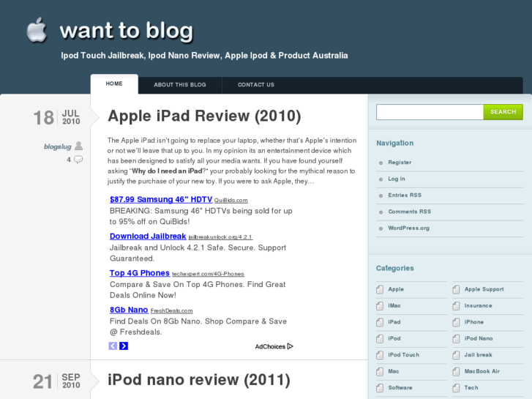532x399 pixels.
Task: Click the page icon beside iMac
Action: [380, 306]
